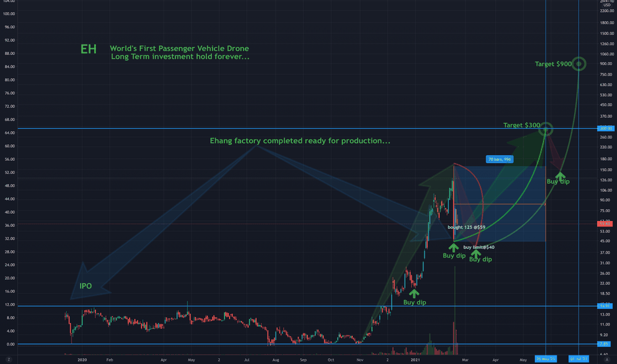This screenshot has width=617, height=364.
Task: Select 'Ehang factory completed ready for production...' text
Action: click(300, 141)
